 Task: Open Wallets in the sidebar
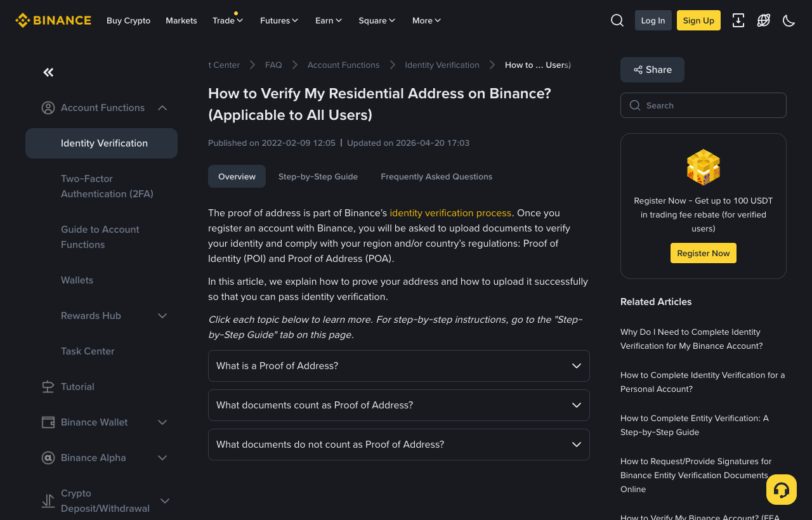pos(77,280)
